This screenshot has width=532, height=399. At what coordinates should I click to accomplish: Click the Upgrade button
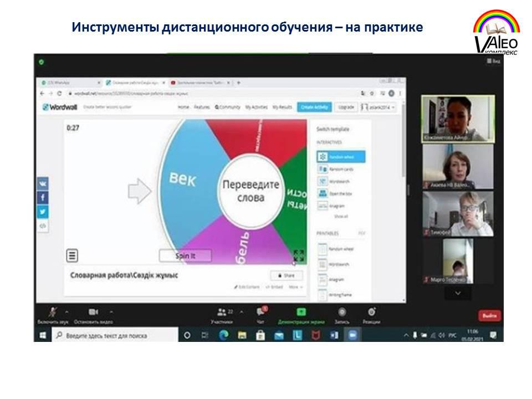click(346, 107)
